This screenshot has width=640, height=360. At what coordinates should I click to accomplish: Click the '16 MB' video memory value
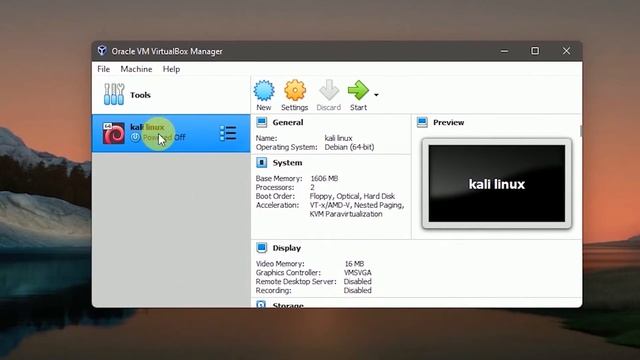354,264
